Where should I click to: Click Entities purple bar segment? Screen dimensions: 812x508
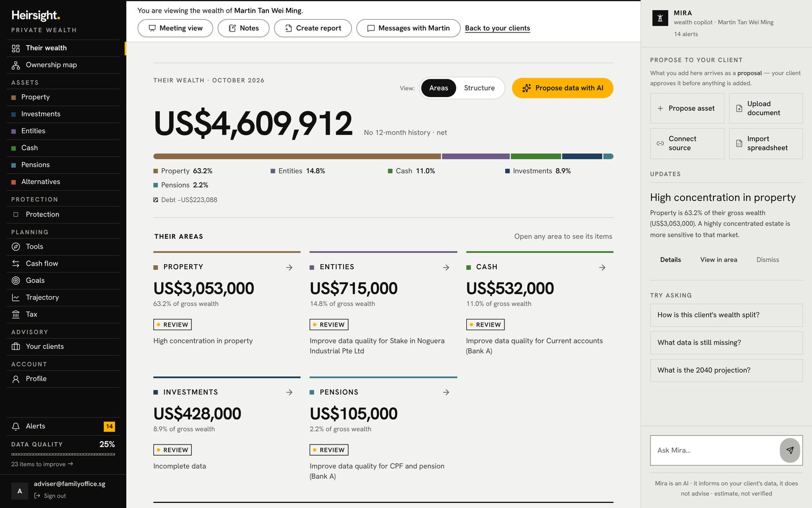(x=476, y=156)
